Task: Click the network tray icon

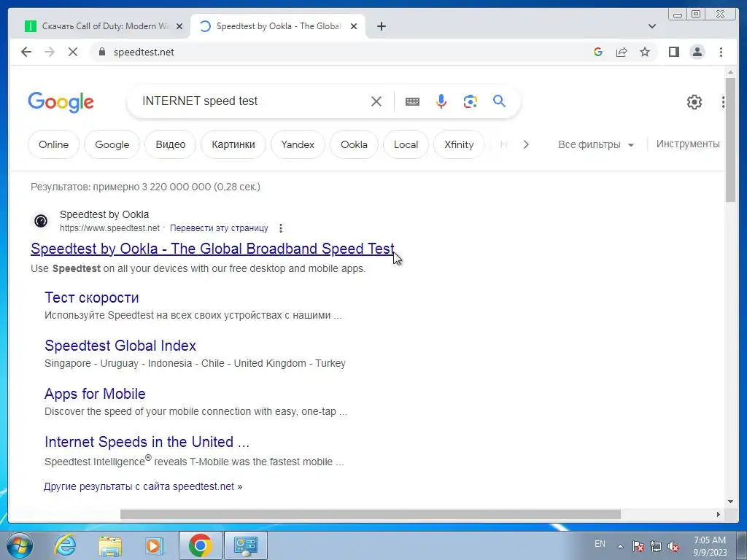Action: click(x=656, y=545)
